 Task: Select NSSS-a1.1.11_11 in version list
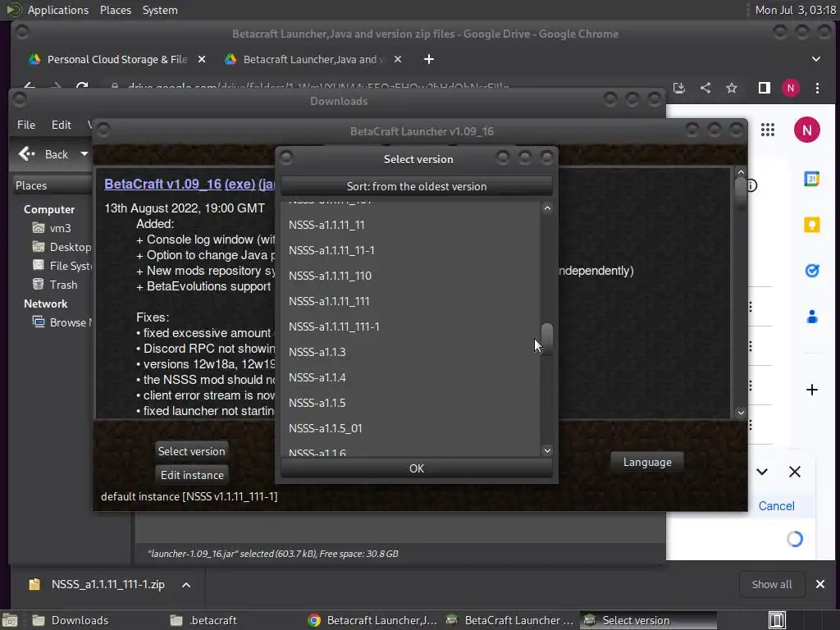click(x=410, y=225)
